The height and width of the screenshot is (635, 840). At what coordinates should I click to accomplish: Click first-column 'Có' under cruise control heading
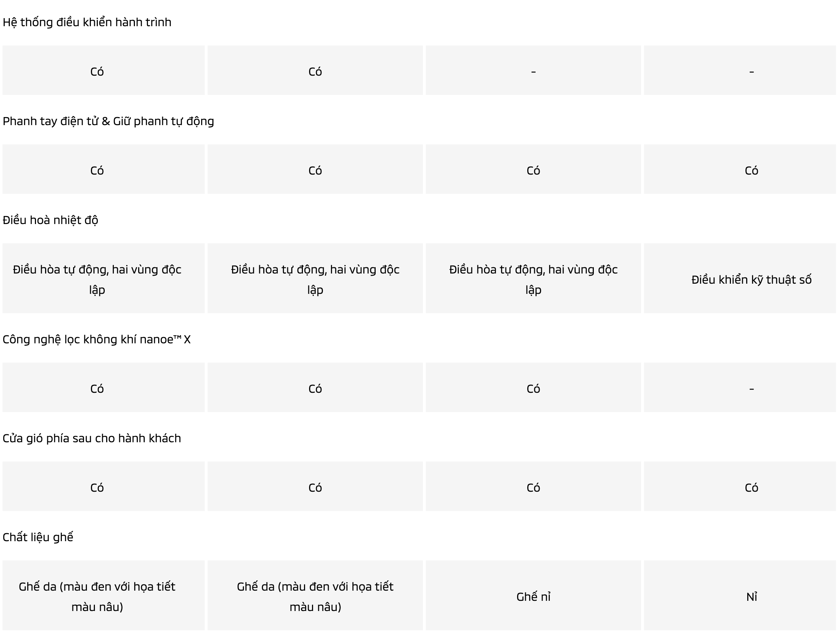click(x=97, y=71)
